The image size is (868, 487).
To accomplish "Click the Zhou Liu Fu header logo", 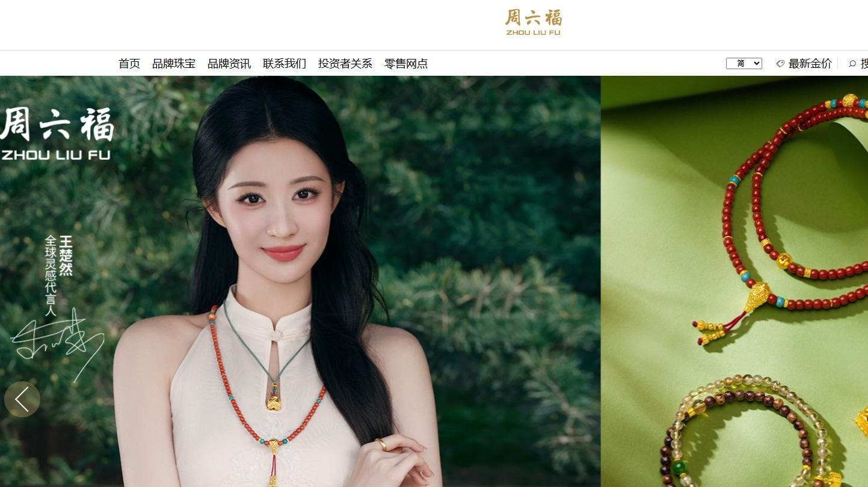I will pos(534,23).
